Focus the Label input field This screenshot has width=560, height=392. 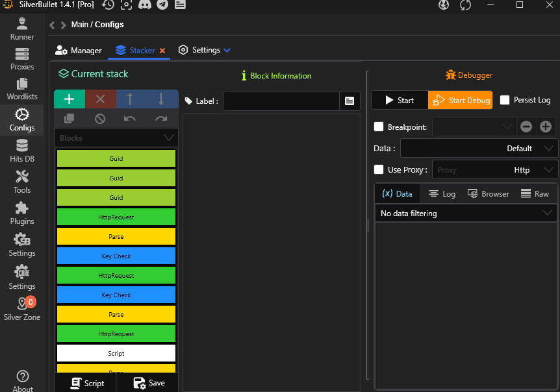click(281, 101)
